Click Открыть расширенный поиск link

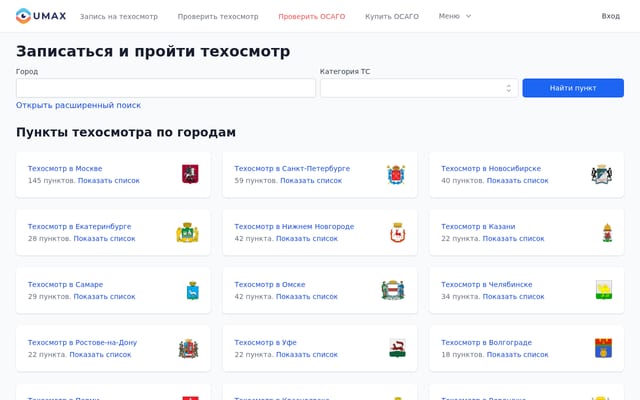(78, 105)
